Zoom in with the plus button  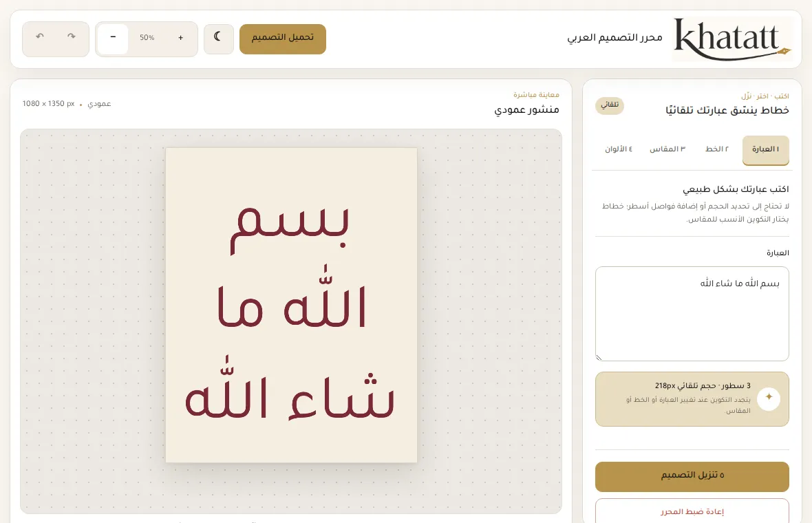click(181, 39)
